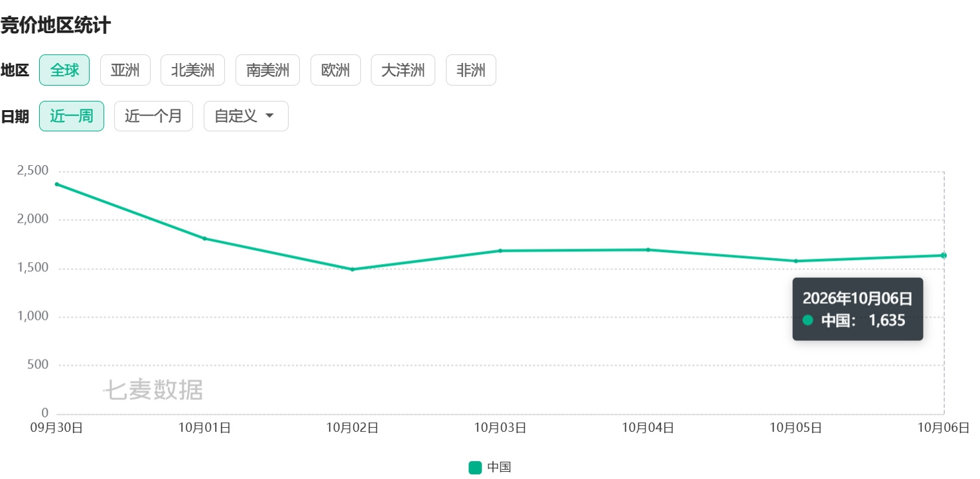Toggle the 中国 legend series
This screenshot has width=980, height=479.
(x=490, y=467)
